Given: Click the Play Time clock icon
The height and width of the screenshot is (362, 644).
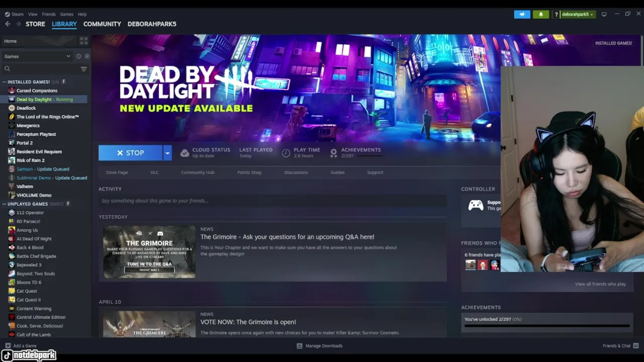Looking at the screenshot, I should click(x=286, y=153).
